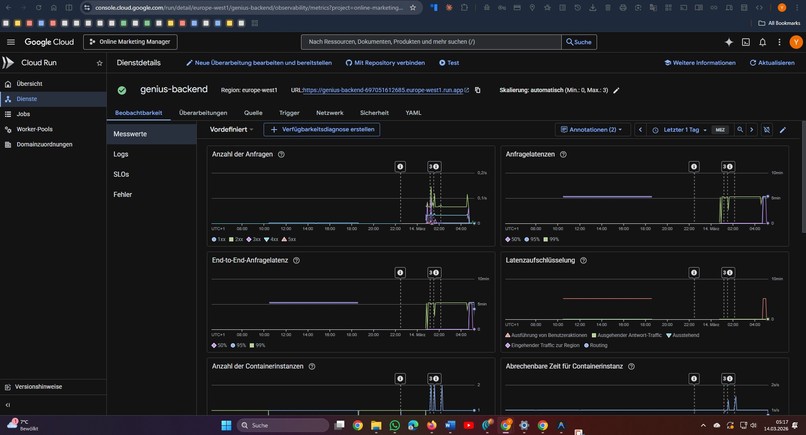Open the Google Cloud main navigation menu
Image resolution: width=806 pixels, height=435 pixels.
(11, 42)
